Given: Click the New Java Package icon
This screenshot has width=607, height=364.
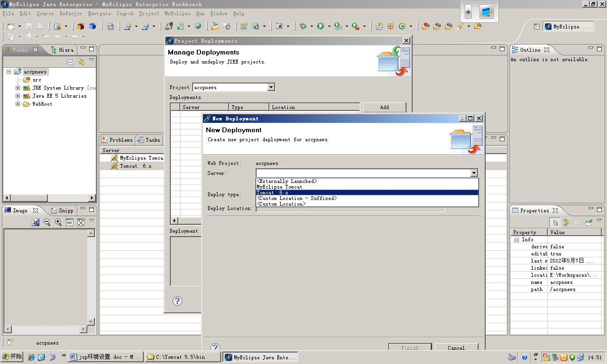Looking at the screenshot, I should click(391, 27).
